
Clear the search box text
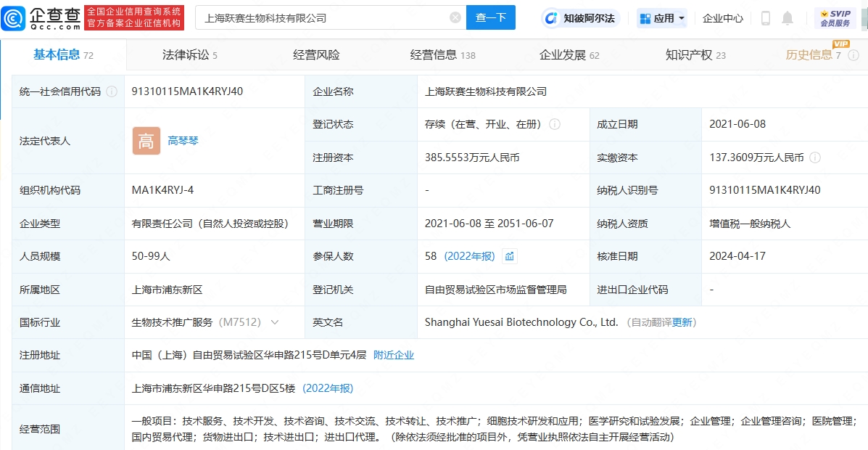point(455,18)
